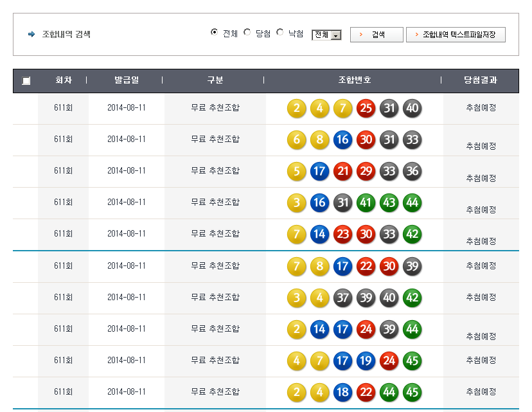Click 조합내역 텍스트파일저장 button
The width and height of the screenshot is (532, 412).
(x=456, y=35)
